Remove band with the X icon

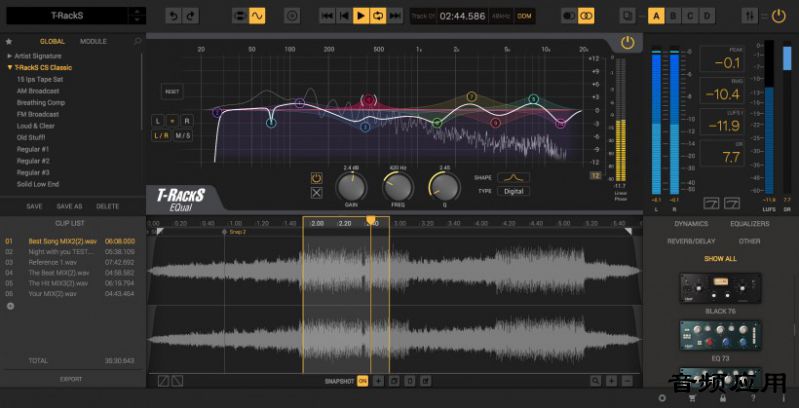click(x=316, y=193)
